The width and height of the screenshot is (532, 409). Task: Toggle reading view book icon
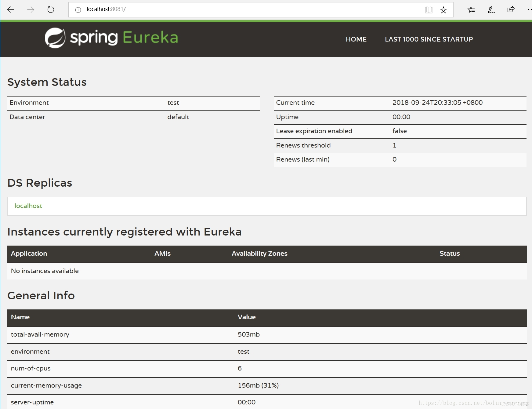tap(429, 10)
